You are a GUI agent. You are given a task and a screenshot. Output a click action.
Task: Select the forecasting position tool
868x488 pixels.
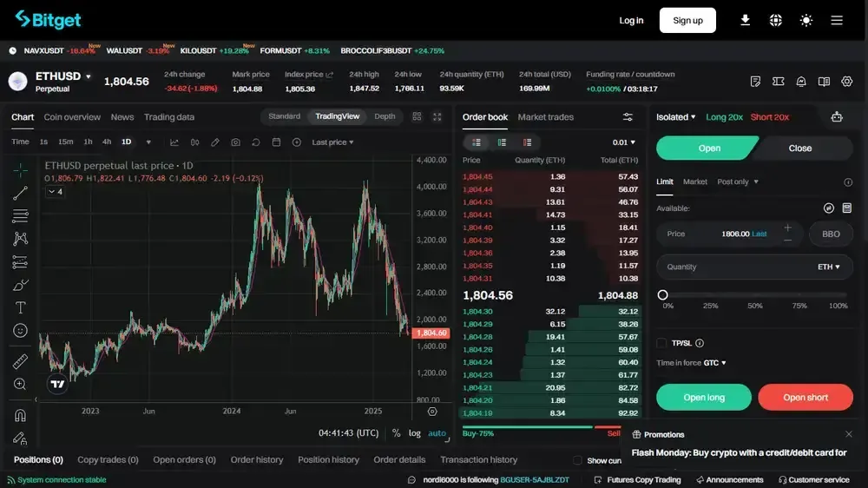pyautogui.click(x=21, y=261)
